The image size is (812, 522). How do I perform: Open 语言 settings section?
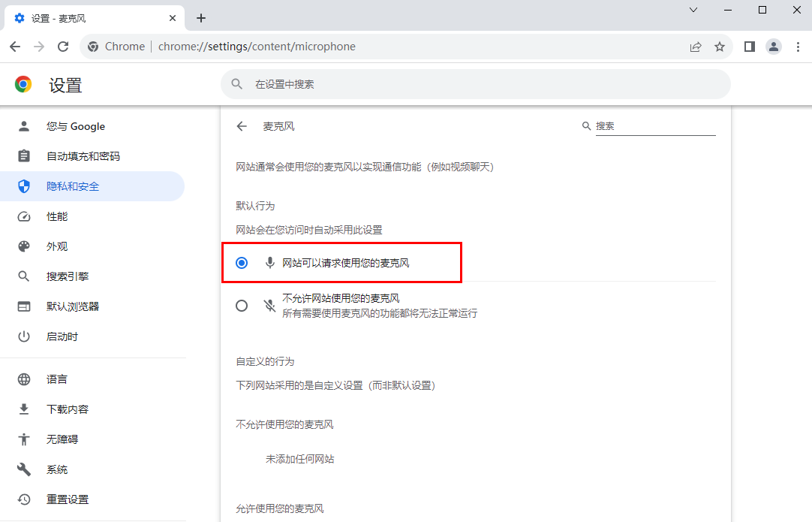92,379
